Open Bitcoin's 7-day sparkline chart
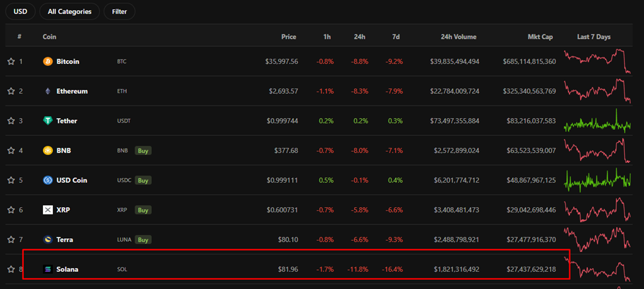Screen dimensions: 644x289 click(x=597, y=61)
